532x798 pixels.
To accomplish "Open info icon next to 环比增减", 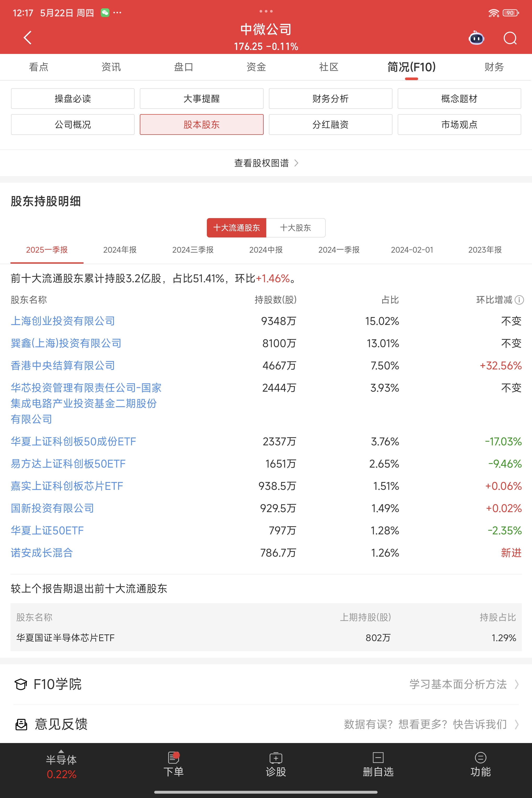I will 519,300.
